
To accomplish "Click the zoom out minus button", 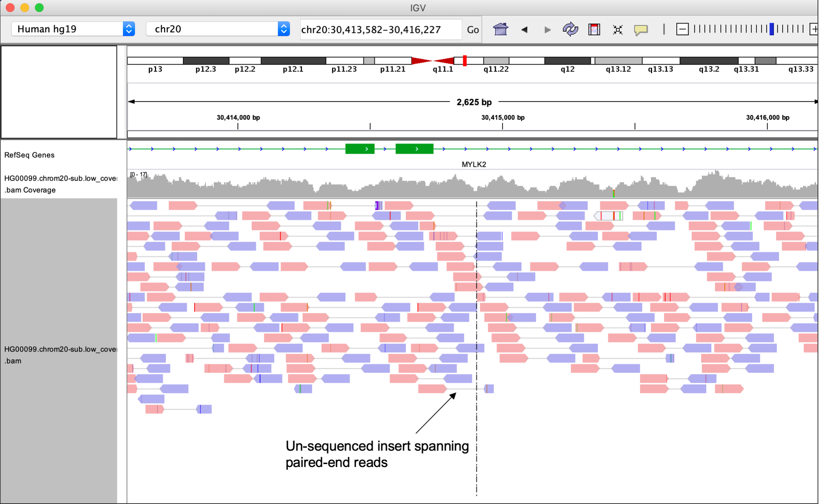I will pyautogui.click(x=682, y=29).
